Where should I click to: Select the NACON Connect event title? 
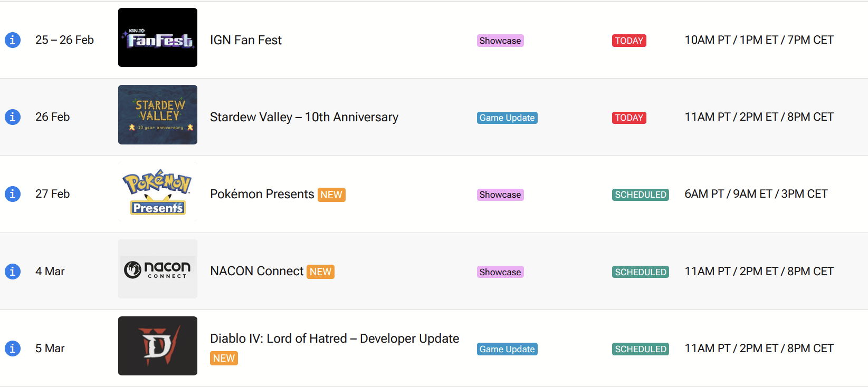pyautogui.click(x=256, y=271)
